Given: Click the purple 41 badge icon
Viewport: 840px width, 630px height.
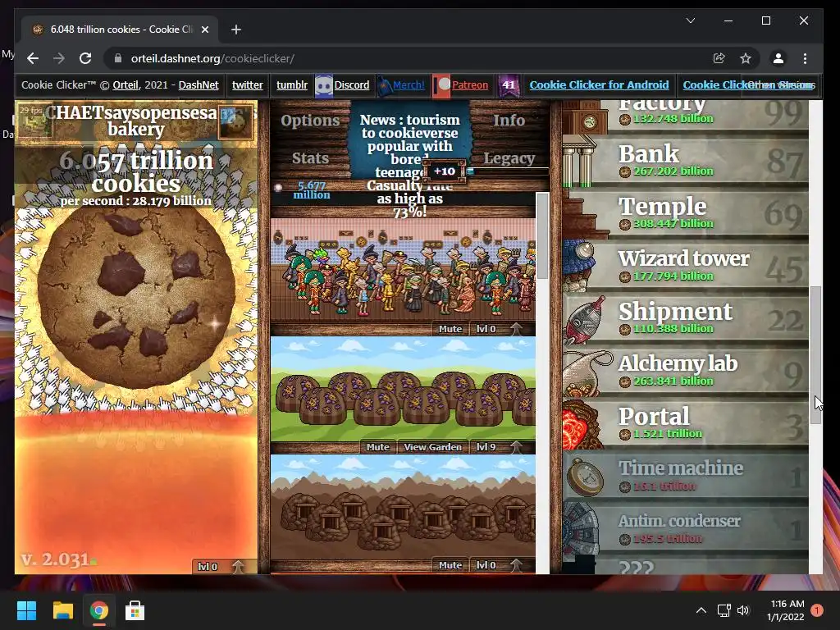Looking at the screenshot, I should point(509,84).
